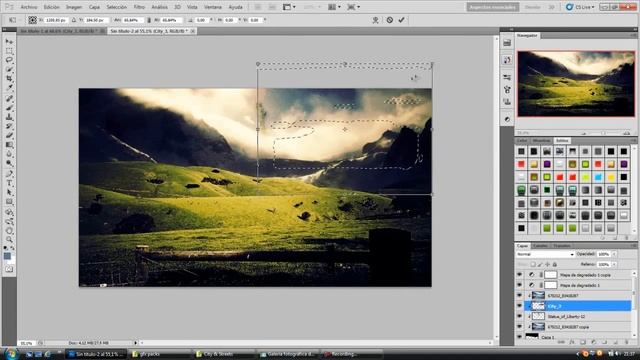
Task: Click the X position input field
Action: 56,20
